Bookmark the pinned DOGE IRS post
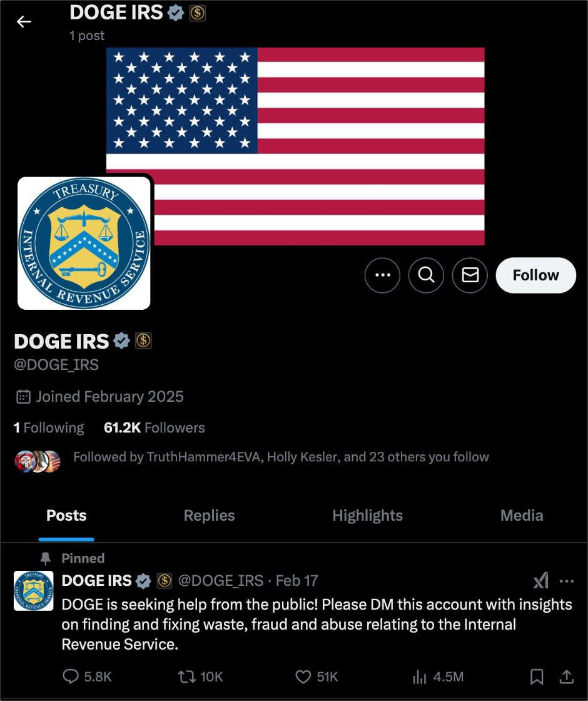Viewport: 588px width, 701px height. coord(537,677)
